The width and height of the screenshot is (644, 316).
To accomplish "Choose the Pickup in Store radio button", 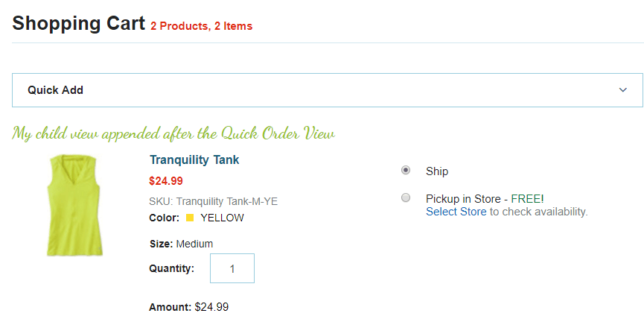I will (405, 197).
